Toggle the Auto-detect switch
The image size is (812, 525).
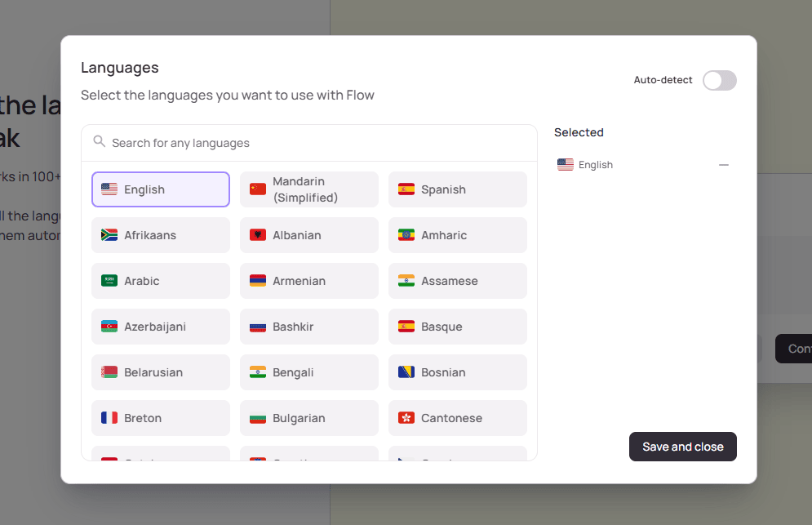pyautogui.click(x=719, y=80)
